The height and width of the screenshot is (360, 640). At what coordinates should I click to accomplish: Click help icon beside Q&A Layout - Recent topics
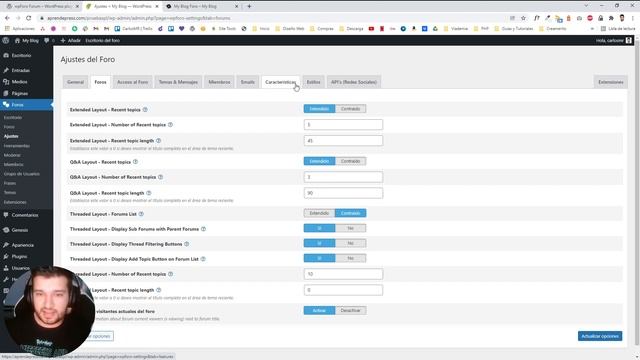135,162
